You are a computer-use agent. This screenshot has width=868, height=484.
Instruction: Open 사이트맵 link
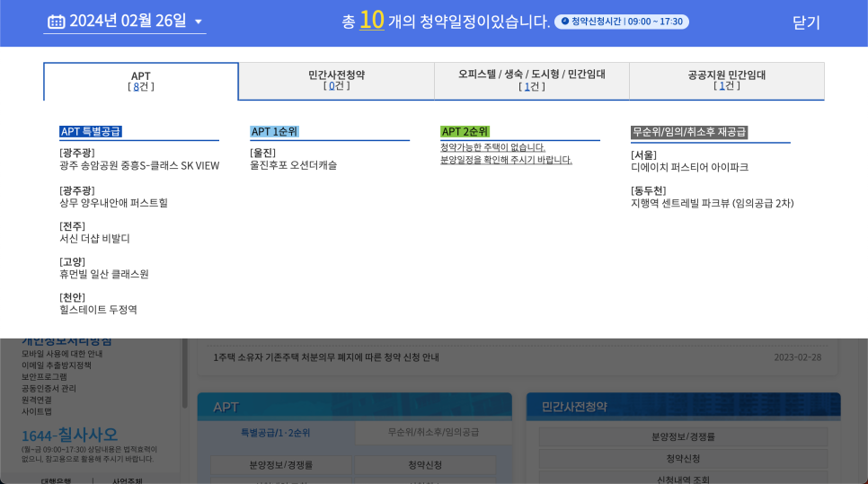pos(37,411)
